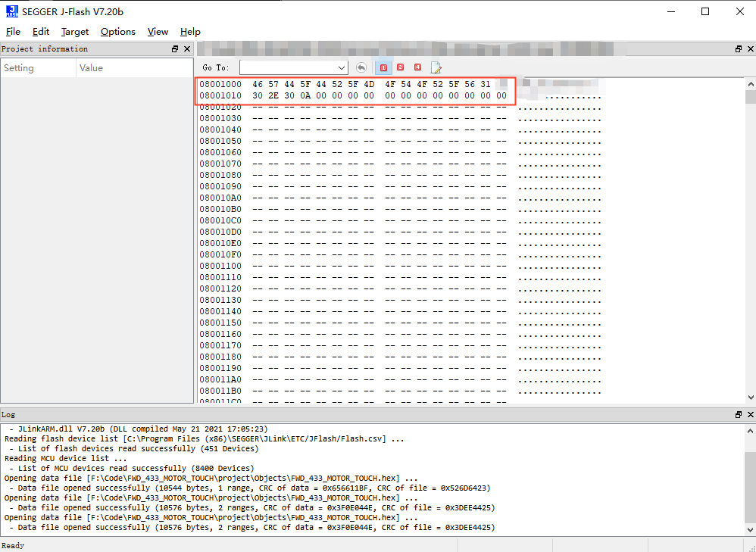This screenshot has width=756, height=552.
Task: Click the Go To back arrow icon
Action: [361, 67]
